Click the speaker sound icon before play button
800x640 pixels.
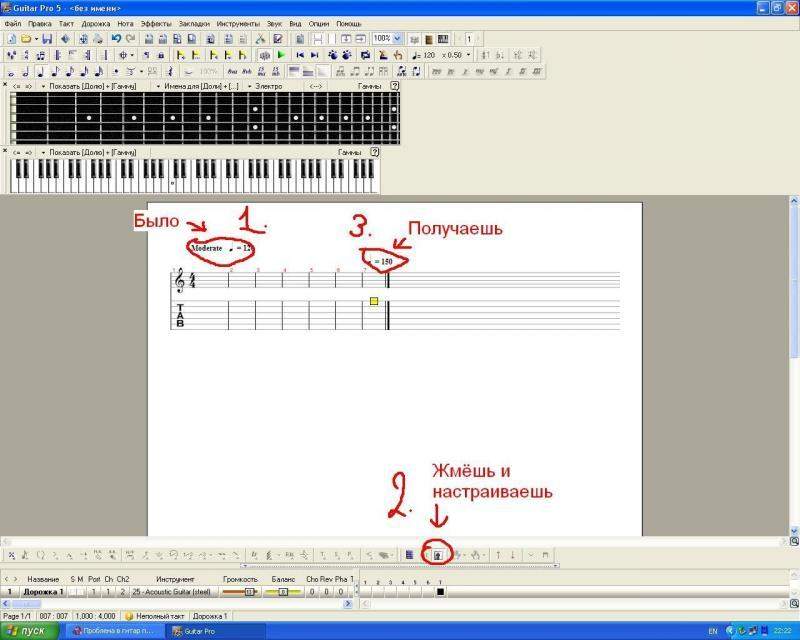point(264,55)
